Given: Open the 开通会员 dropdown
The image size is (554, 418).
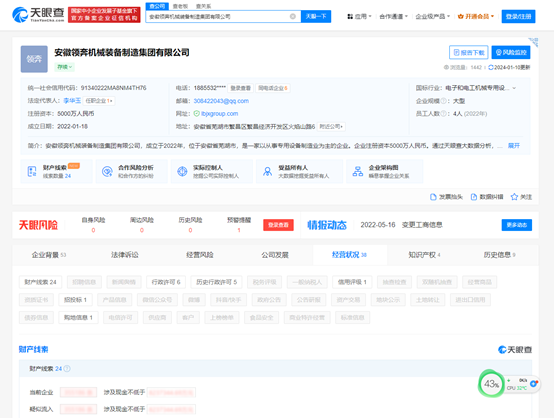Looking at the screenshot, I should click(x=476, y=16).
